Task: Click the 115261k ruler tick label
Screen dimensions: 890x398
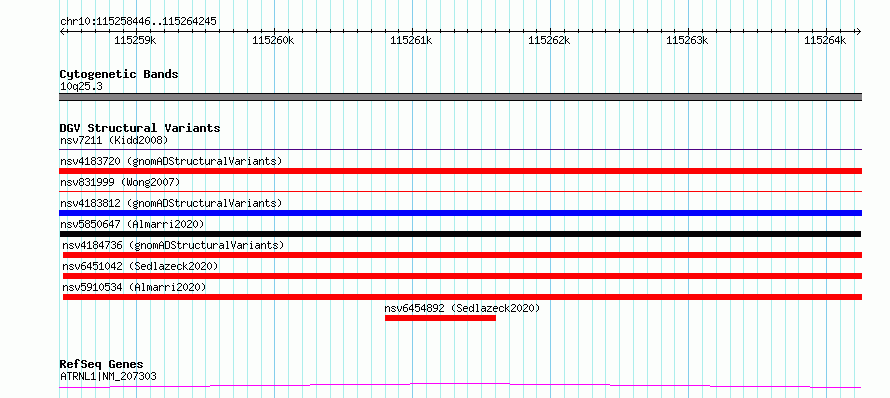Action: click(412, 40)
